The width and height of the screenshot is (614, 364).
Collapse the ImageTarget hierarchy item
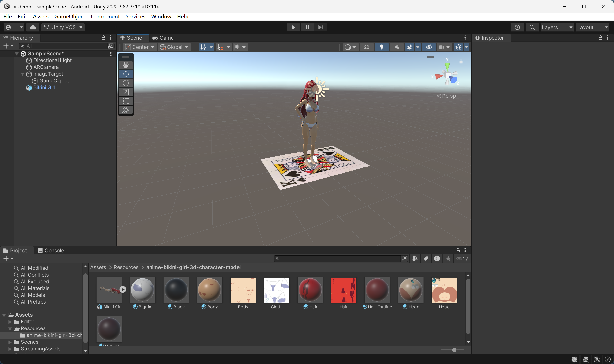pyautogui.click(x=22, y=74)
